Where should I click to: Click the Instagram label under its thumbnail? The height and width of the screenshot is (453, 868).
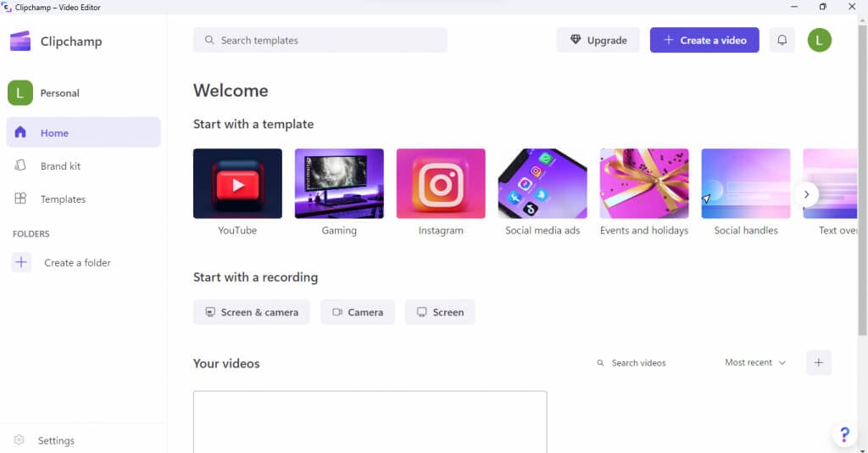(x=441, y=231)
